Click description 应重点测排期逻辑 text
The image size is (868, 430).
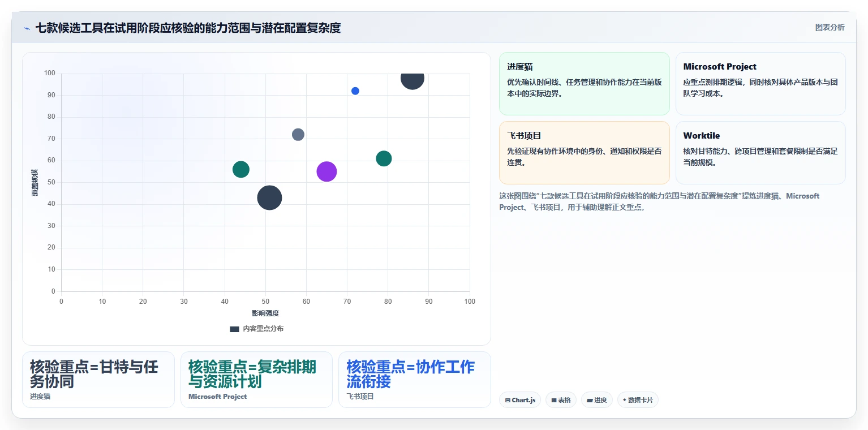760,88
